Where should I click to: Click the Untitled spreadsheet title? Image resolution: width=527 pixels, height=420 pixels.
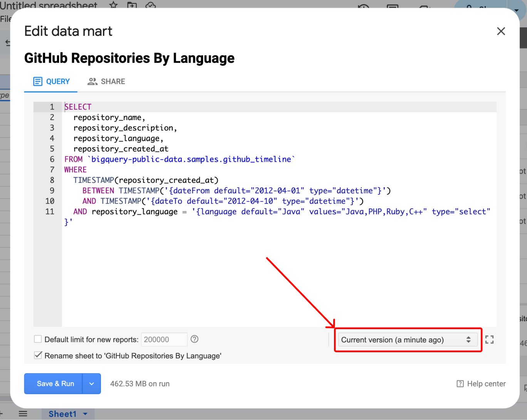pyautogui.click(x=49, y=5)
